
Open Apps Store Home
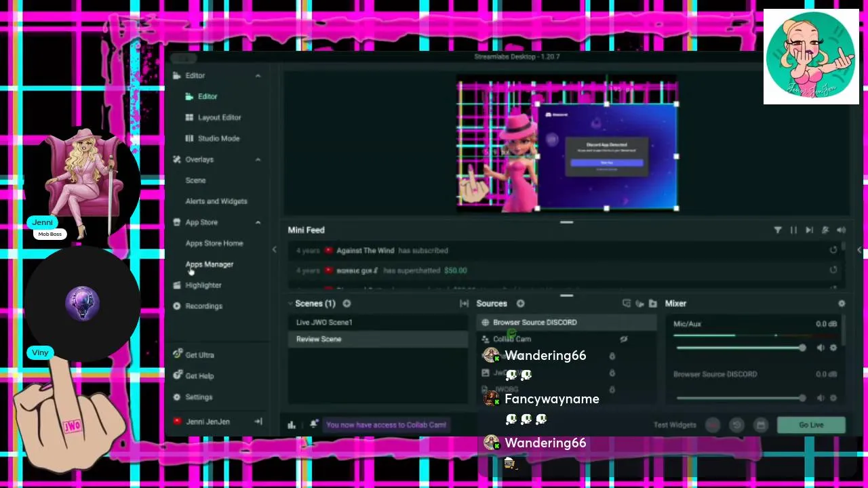click(x=214, y=243)
